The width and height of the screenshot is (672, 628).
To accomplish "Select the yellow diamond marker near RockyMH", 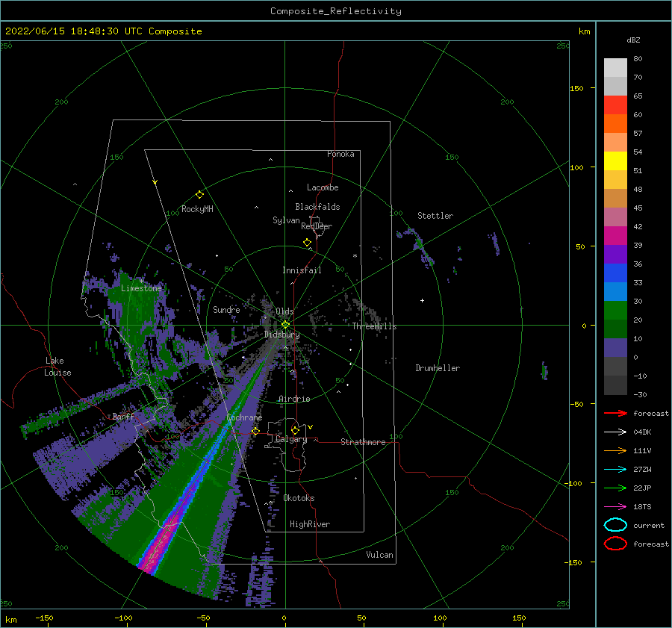I will pyautogui.click(x=199, y=195).
